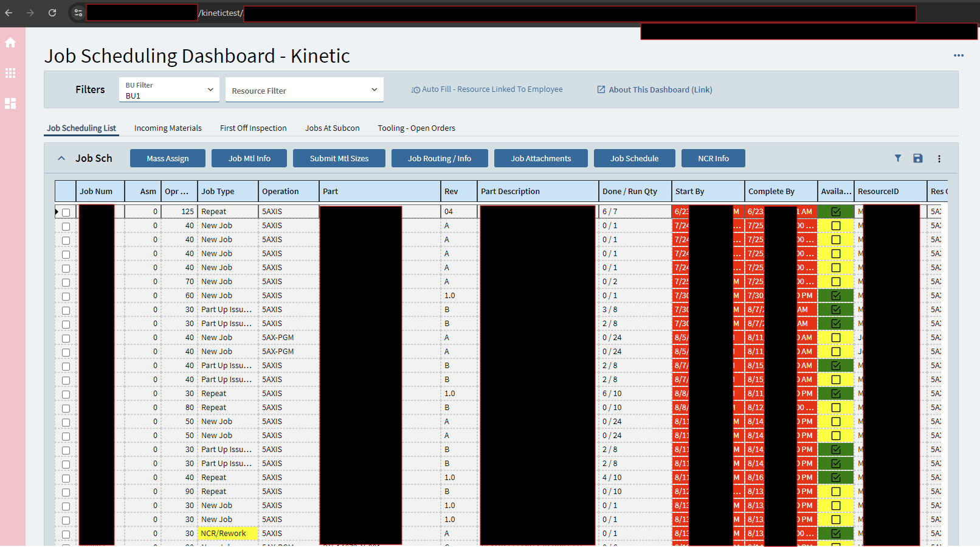
Task: Click the NCR Info button
Action: click(x=713, y=158)
